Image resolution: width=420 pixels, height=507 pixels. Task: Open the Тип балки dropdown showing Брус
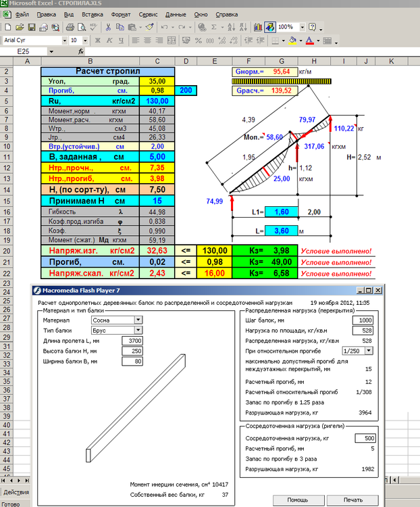pos(138,330)
